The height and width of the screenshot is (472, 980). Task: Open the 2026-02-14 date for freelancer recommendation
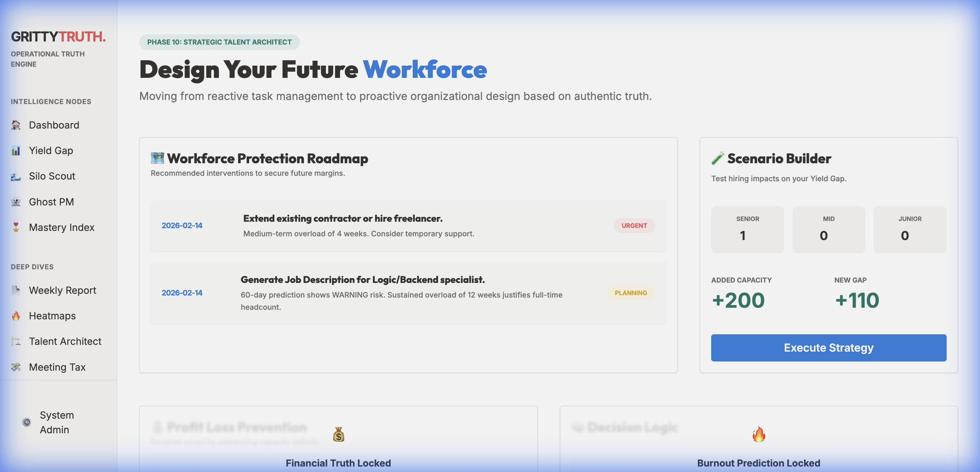[x=182, y=225]
